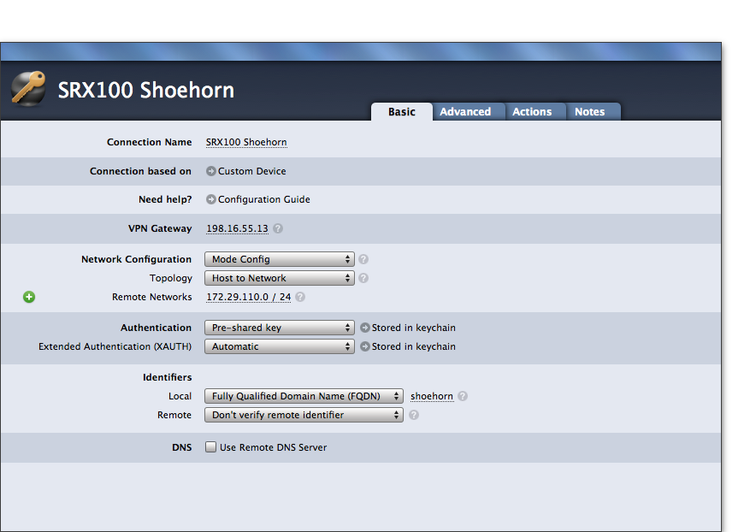Switch to the Advanced tab
The image size is (756, 532).
(x=465, y=112)
